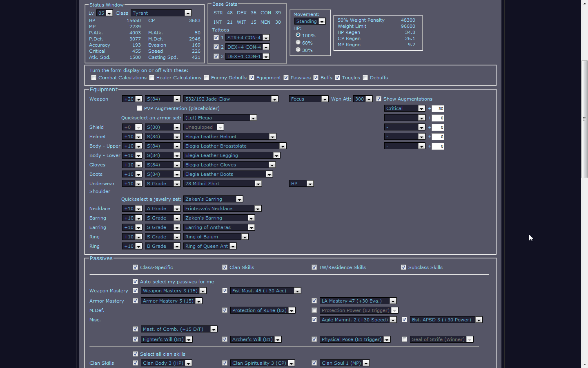Open the Elegia Leather Legging dropdown
The height and width of the screenshot is (368, 588).
(232, 155)
